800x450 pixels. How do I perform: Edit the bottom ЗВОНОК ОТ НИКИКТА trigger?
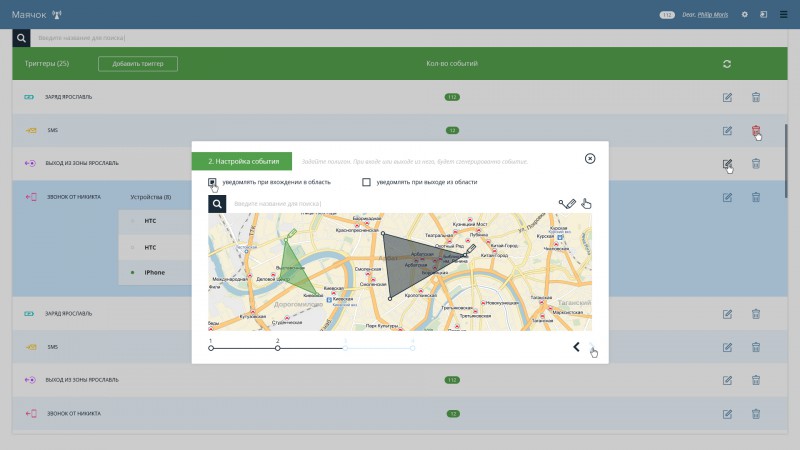pos(728,414)
